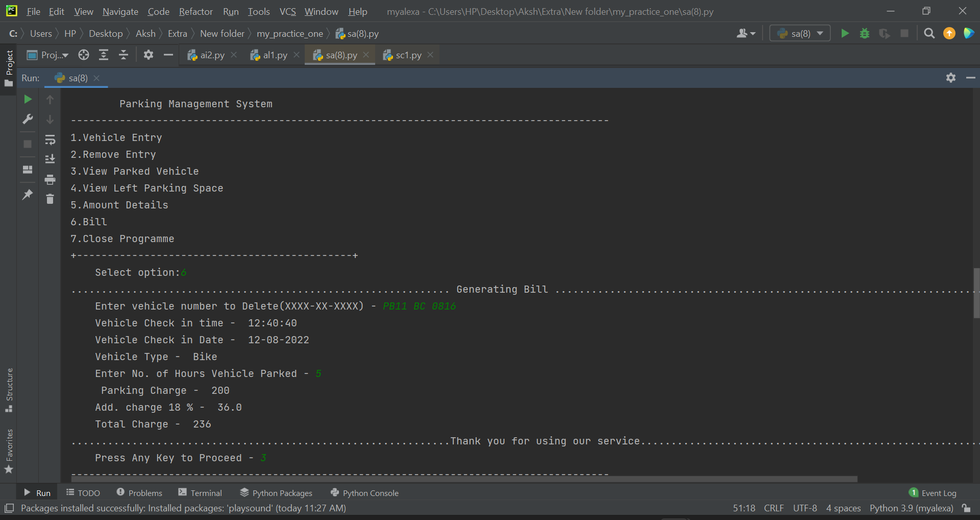Open Run panel settings gear

point(951,78)
